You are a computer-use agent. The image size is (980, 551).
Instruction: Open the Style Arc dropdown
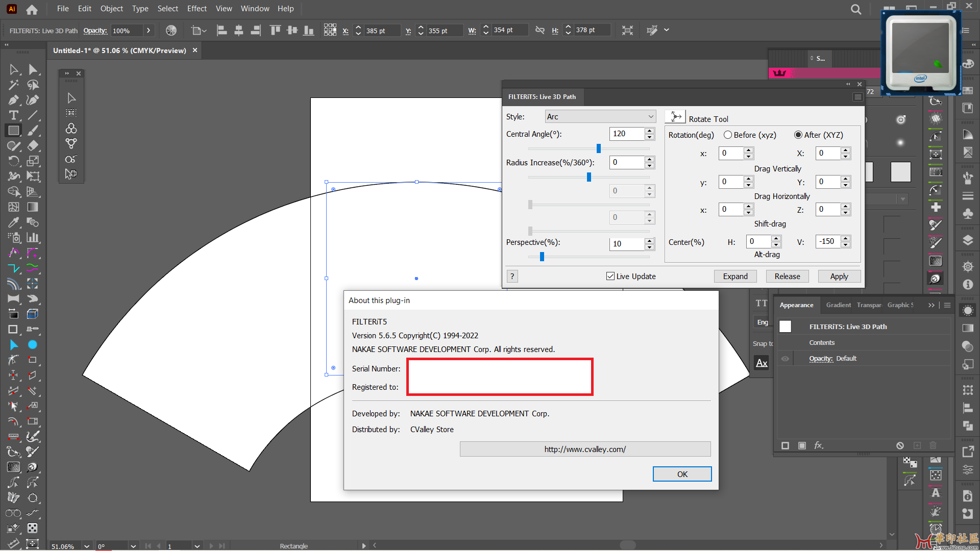tap(600, 117)
